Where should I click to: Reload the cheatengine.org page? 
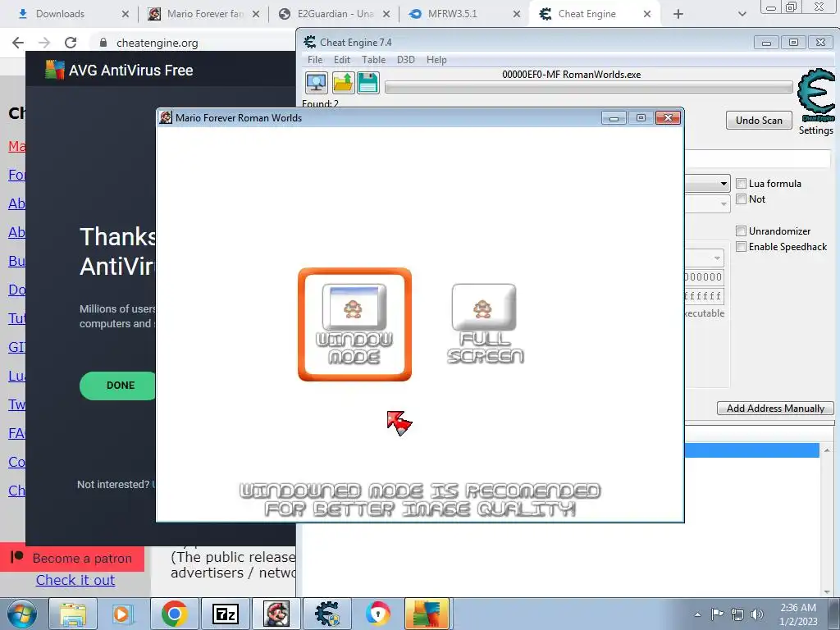pyautogui.click(x=71, y=43)
